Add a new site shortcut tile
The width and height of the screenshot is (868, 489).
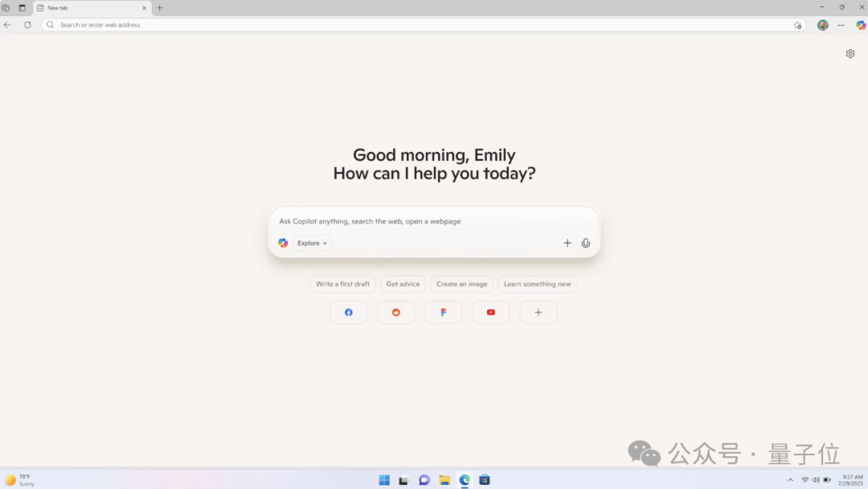538,312
